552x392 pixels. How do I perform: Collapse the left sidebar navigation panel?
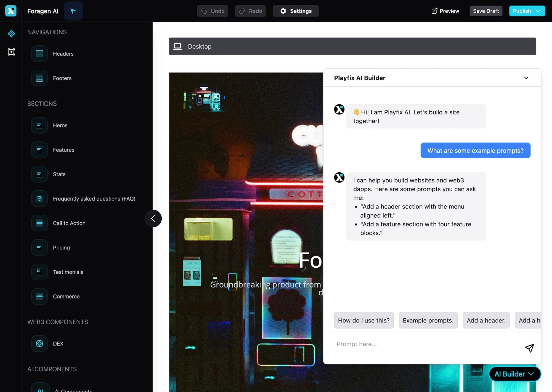[x=153, y=218]
